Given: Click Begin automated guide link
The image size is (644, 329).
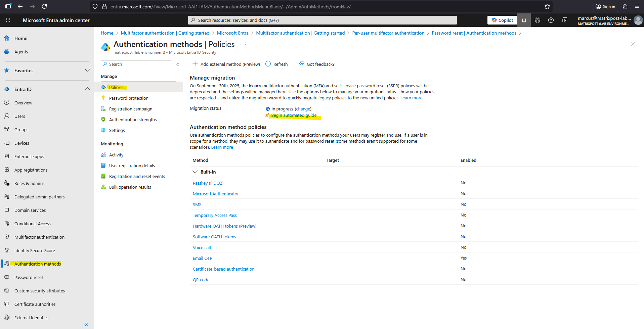Looking at the screenshot, I should 294,115.
